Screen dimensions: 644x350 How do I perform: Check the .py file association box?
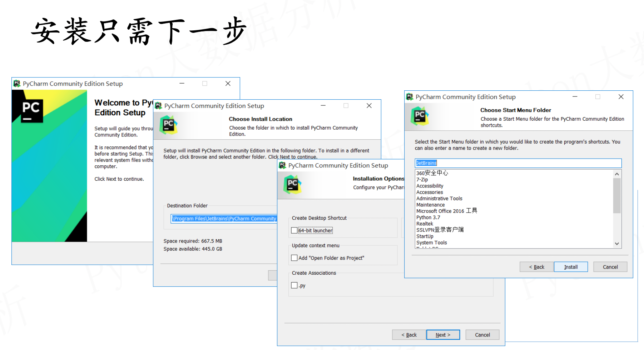click(x=294, y=285)
